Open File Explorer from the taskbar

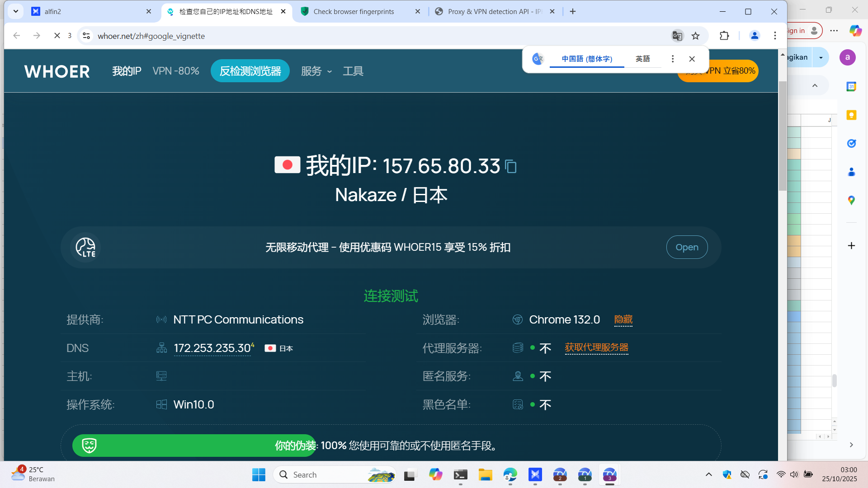point(486,474)
